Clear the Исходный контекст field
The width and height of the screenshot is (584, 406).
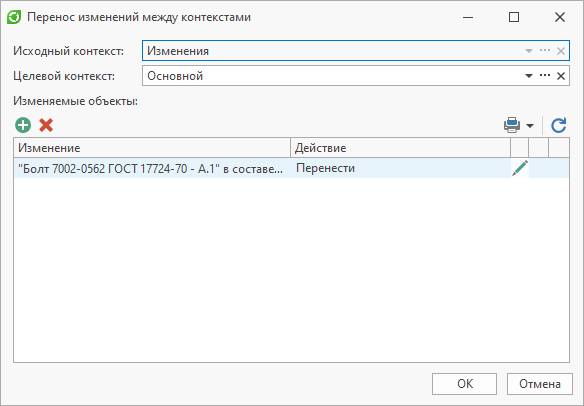[x=561, y=51]
